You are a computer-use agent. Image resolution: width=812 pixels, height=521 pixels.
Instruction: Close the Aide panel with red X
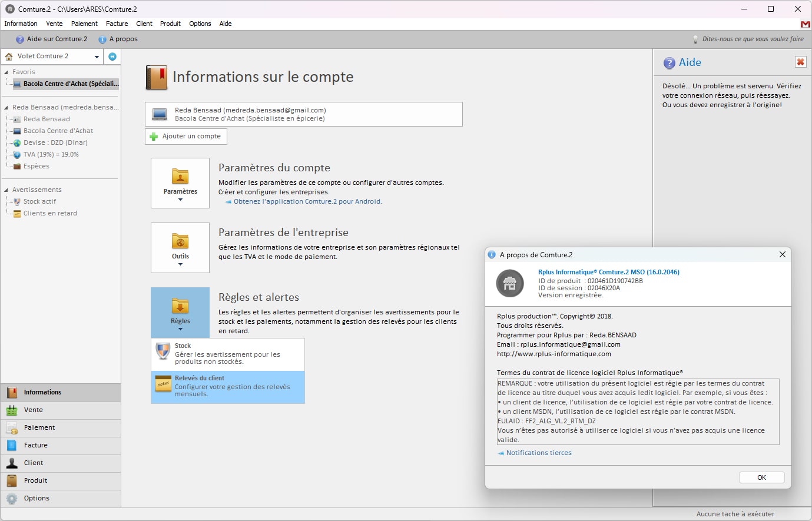click(800, 62)
